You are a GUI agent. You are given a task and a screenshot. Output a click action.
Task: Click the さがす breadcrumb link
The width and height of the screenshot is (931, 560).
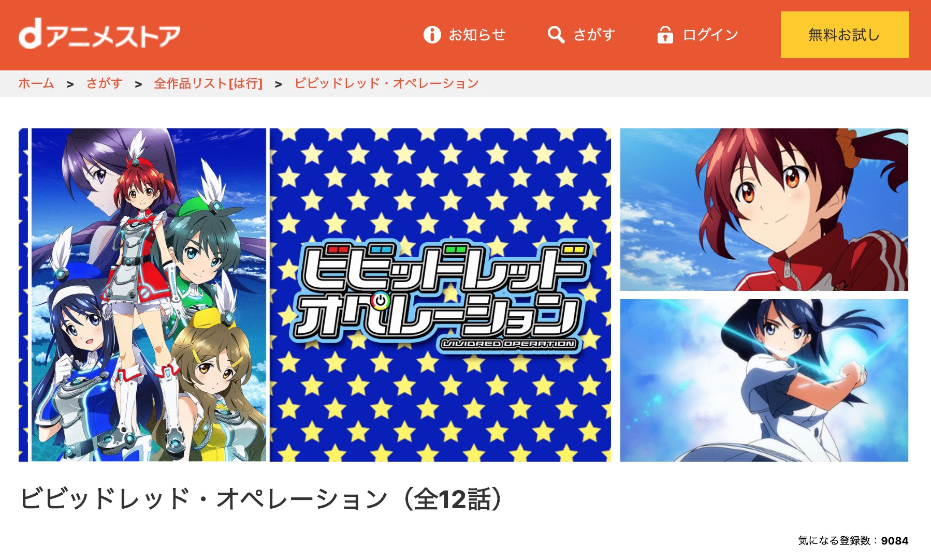(104, 83)
